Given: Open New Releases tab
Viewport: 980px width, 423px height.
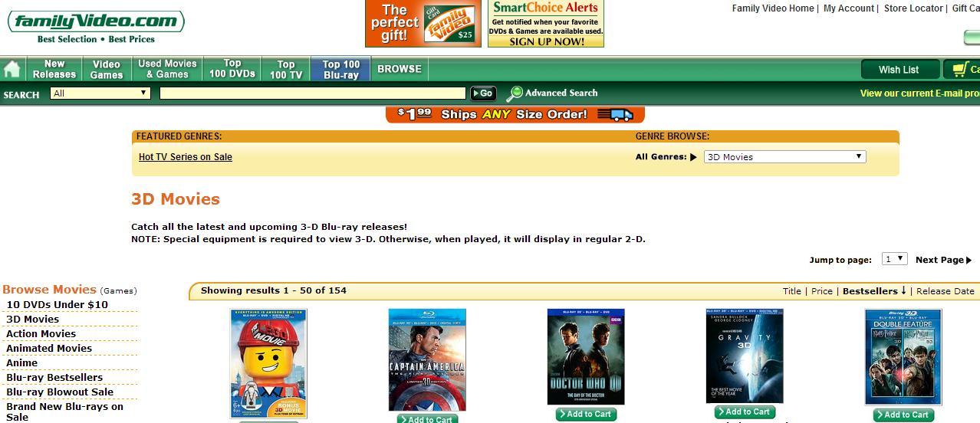Looking at the screenshot, I should coord(54,69).
